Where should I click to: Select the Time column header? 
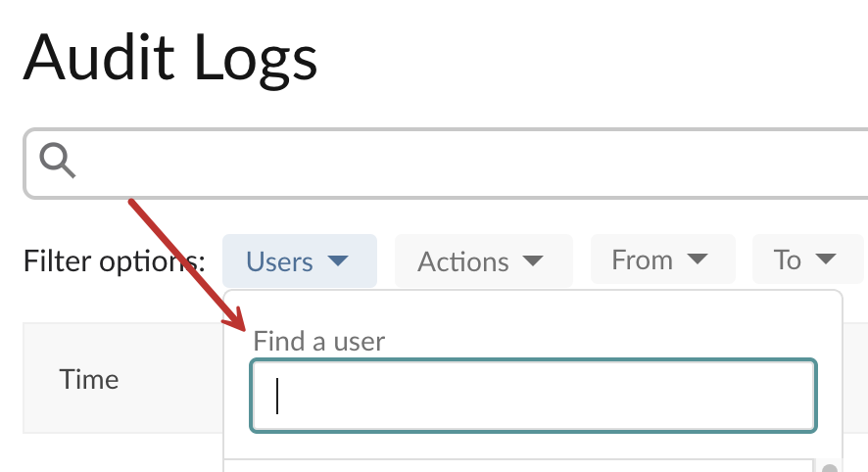click(89, 380)
